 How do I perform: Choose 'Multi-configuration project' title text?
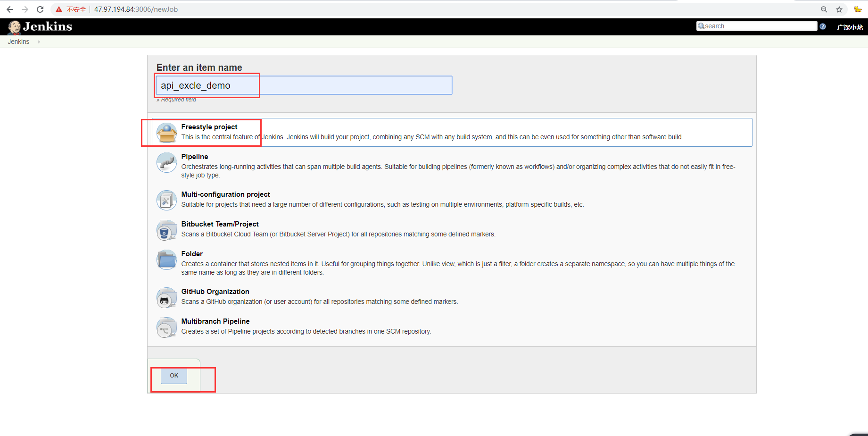[x=226, y=194]
